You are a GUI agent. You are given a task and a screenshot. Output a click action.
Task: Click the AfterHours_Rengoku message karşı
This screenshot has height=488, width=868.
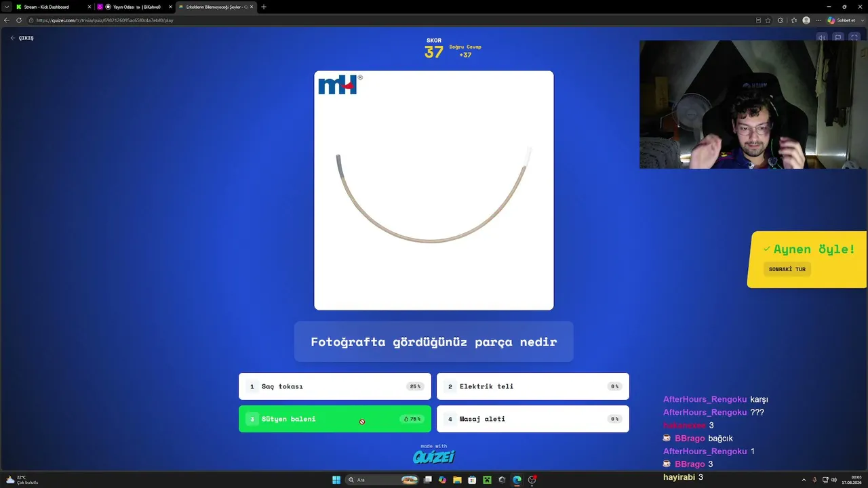tap(715, 399)
